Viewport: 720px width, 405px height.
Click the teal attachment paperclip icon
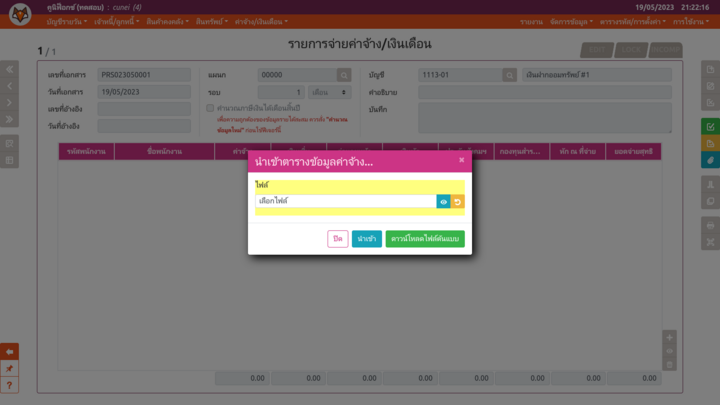pyautogui.click(x=710, y=160)
